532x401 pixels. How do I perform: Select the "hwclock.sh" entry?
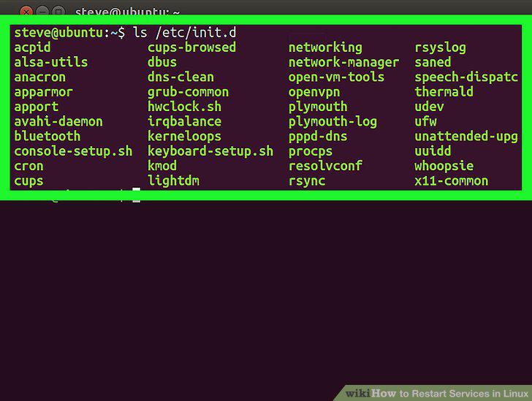click(x=184, y=107)
